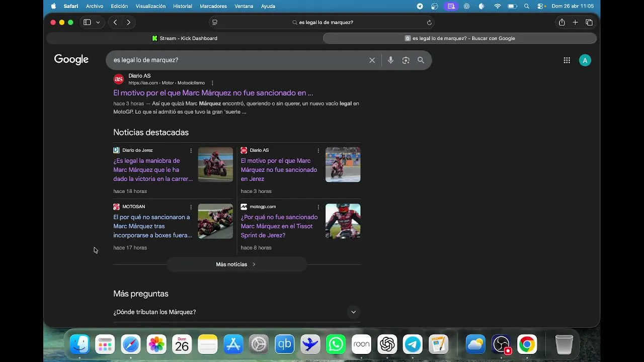
Task: Open a new tab with plus button
Action: (575, 22)
